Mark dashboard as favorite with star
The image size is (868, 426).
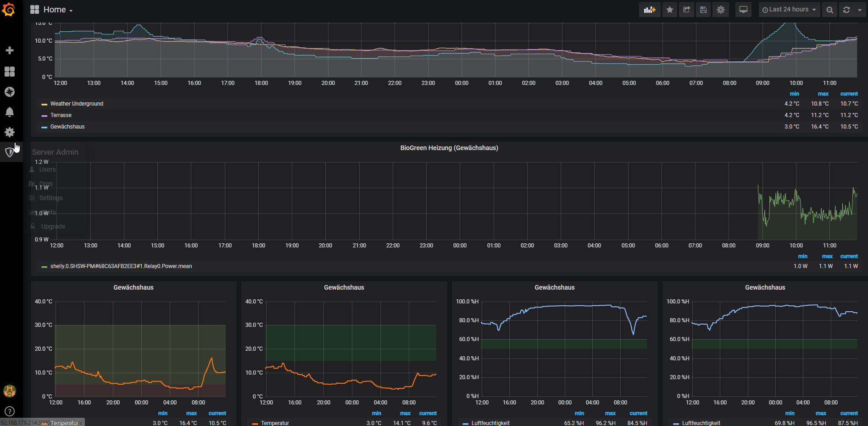click(670, 10)
